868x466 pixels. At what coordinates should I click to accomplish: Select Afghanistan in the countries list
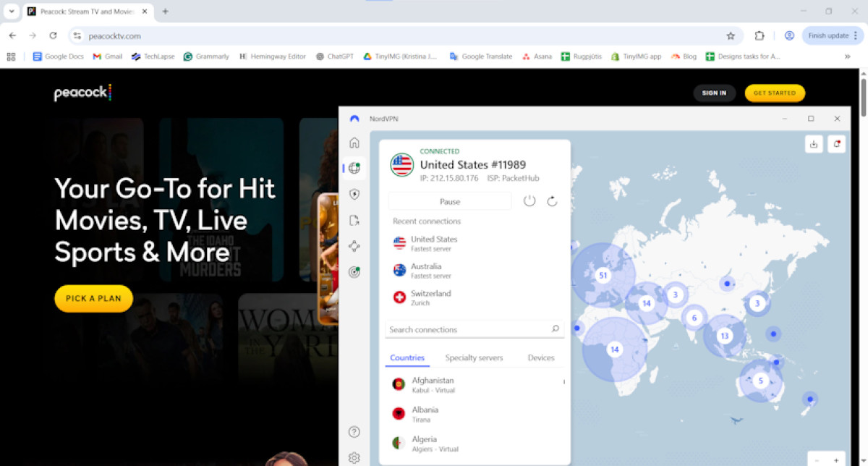click(475, 384)
